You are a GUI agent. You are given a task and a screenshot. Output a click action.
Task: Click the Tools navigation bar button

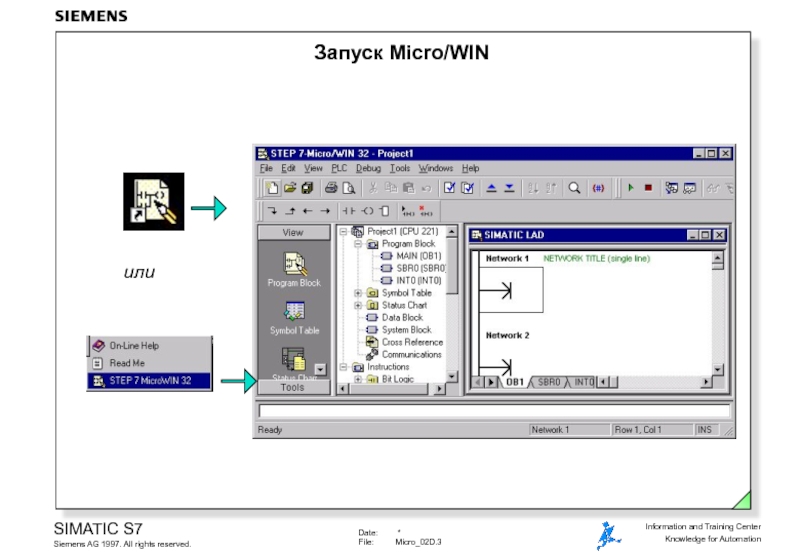(x=293, y=388)
